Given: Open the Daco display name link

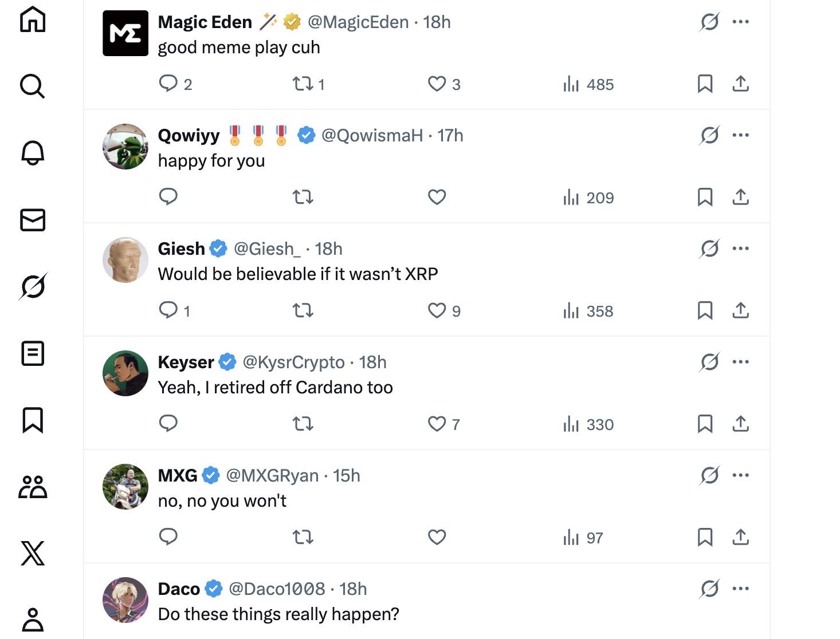Looking at the screenshot, I should [179, 589].
